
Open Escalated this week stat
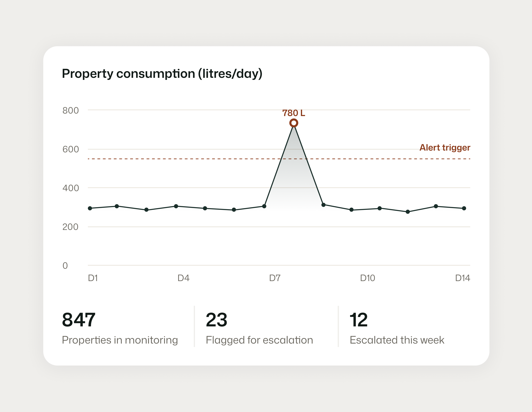[x=397, y=340]
